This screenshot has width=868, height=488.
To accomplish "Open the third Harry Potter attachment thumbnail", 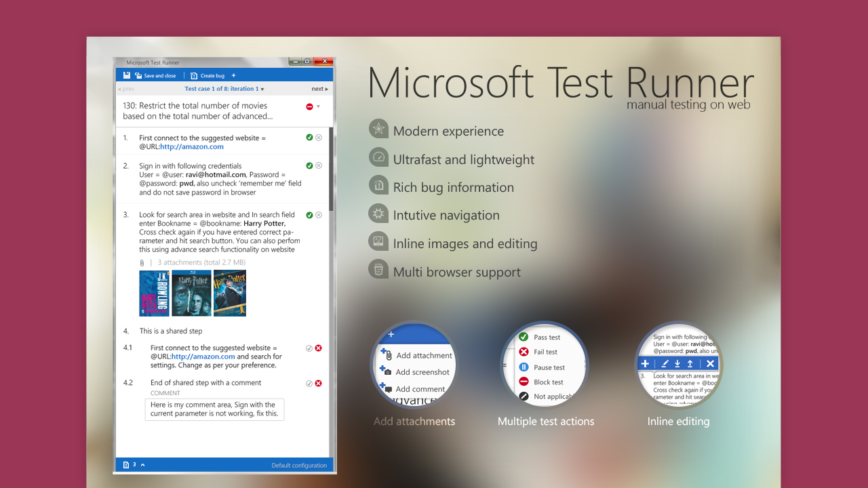I will tap(230, 293).
